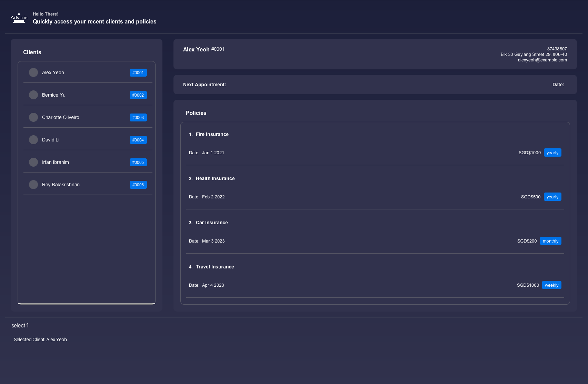Click the Clients panel heading
The width and height of the screenshot is (588, 384).
[x=32, y=52]
